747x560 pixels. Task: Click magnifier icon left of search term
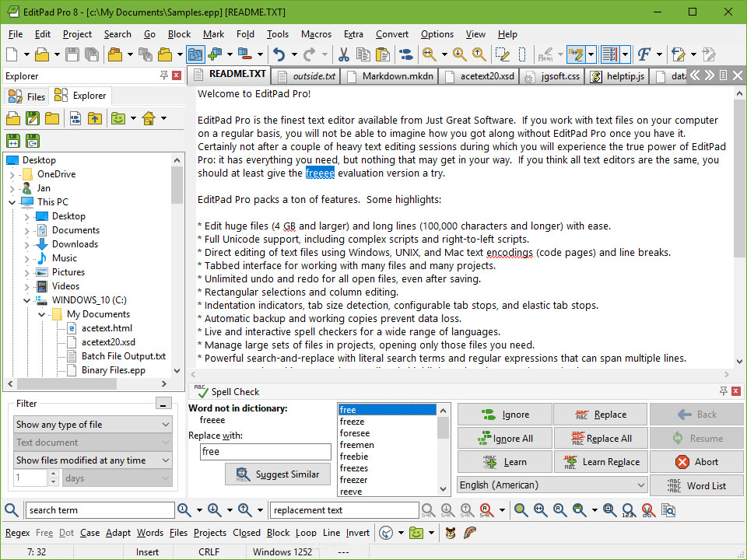pos(12,510)
